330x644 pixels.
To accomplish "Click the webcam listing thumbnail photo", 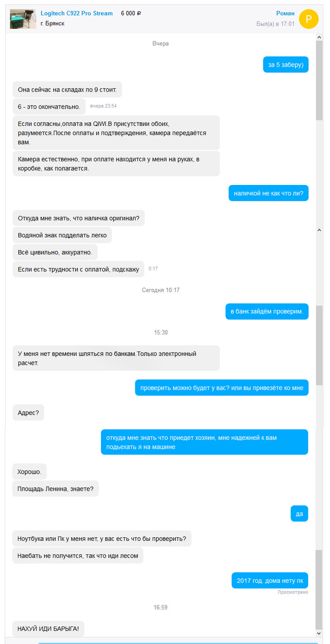I will (23, 19).
